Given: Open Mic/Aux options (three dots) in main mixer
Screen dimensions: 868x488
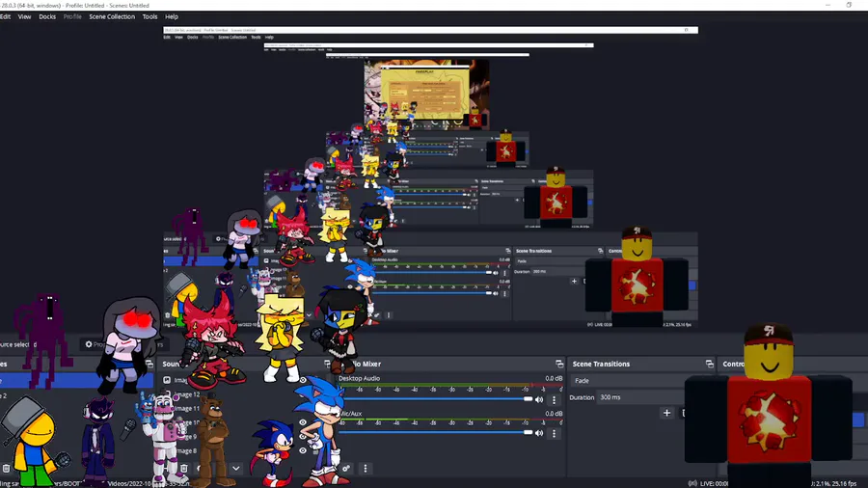Looking at the screenshot, I should tap(555, 433).
